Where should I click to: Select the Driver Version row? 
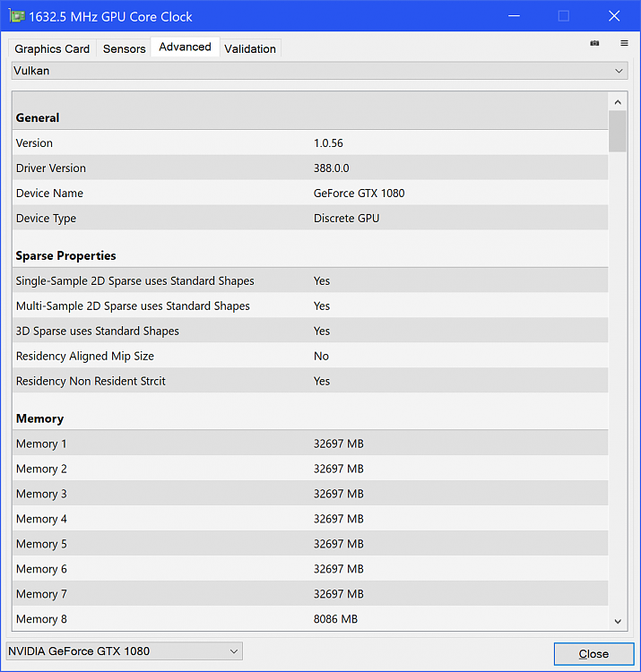pos(310,168)
